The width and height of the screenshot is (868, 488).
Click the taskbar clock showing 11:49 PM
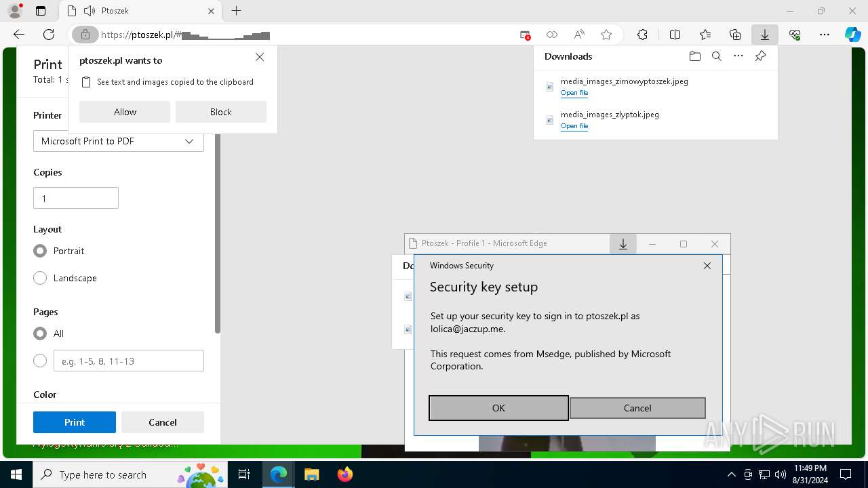pyautogui.click(x=810, y=474)
